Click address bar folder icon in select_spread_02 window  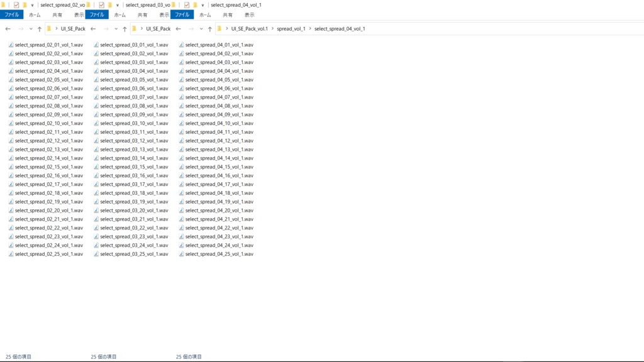(x=49, y=29)
